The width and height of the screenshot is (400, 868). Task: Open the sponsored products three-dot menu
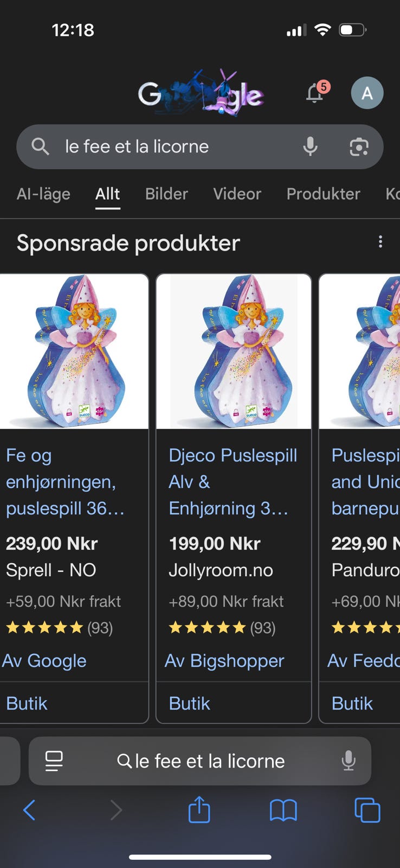click(380, 242)
